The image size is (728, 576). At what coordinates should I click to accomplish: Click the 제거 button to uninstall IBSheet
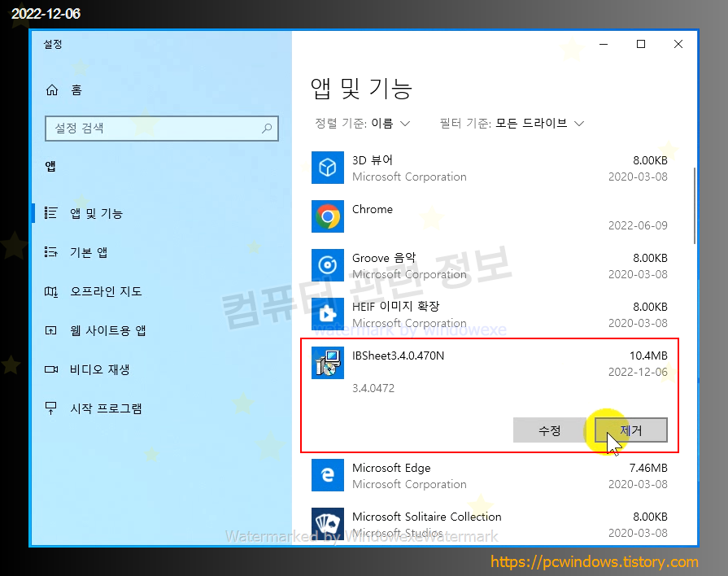(x=631, y=430)
